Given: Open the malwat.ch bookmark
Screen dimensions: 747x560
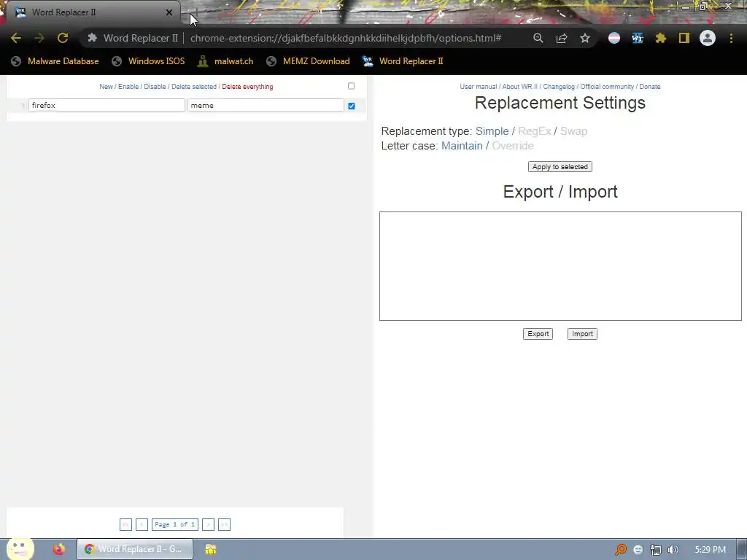Looking at the screenshot, I should (226, 61).
